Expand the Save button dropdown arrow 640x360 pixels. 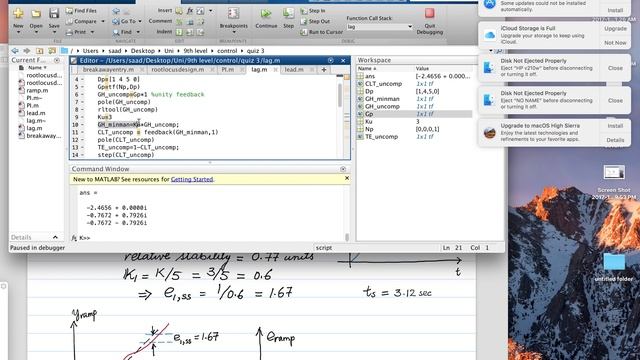point(54,32)
